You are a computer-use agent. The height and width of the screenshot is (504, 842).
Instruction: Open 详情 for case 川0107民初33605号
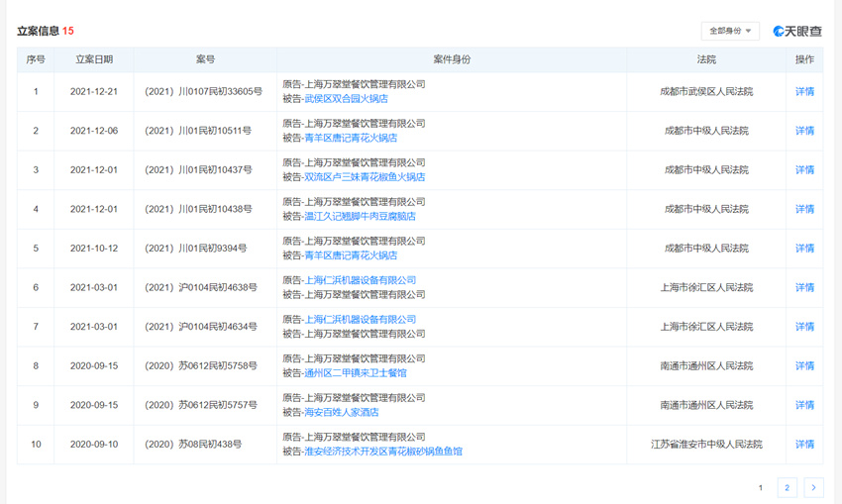click(x=804, y=91)
